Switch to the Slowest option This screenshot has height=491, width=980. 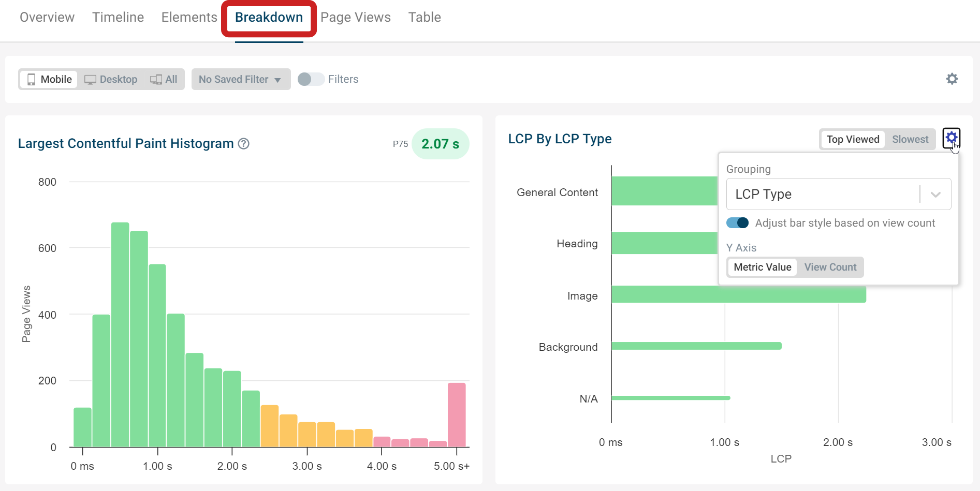pyautogui.click(x=910, y=139)
